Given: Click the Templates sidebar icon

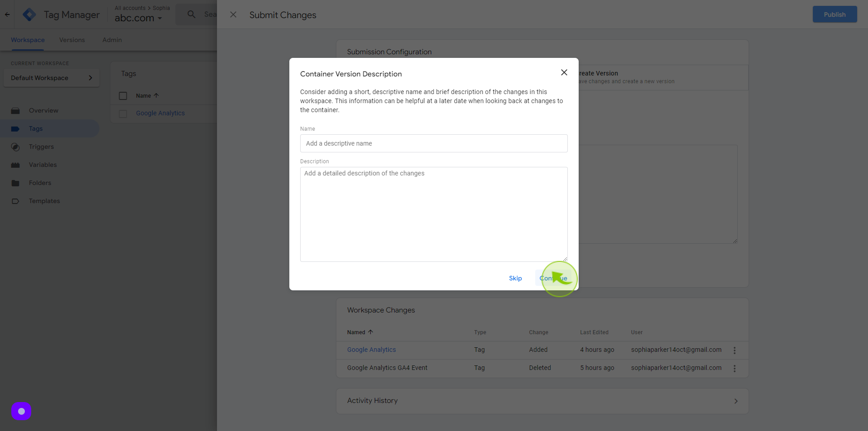Looking at the screenshot, I should click(x=15, y=201).
